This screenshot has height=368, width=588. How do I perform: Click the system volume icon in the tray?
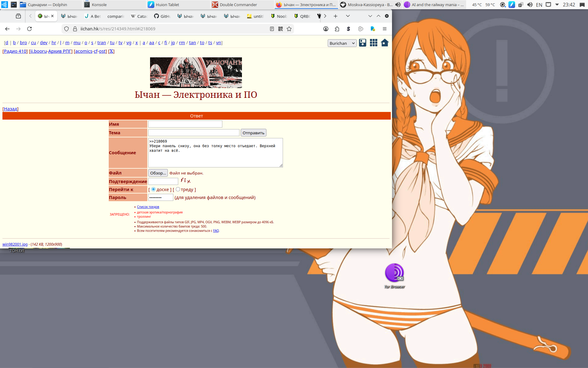530,5
